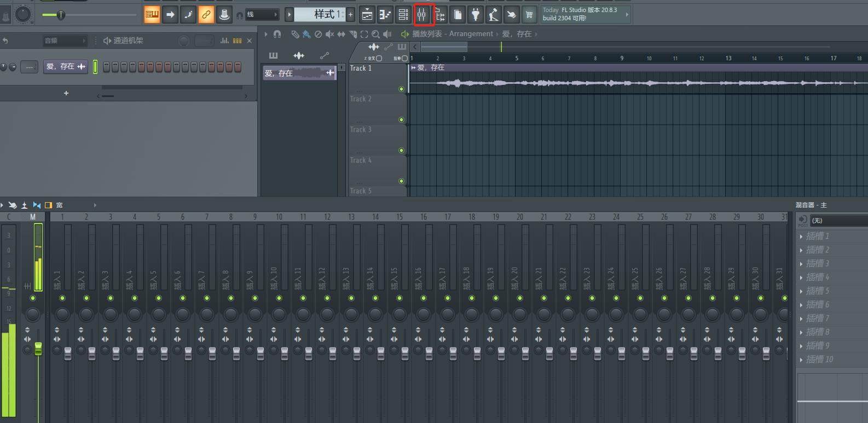The height and width of the screenshot is (423, 868).
Task: Choose the Select marquee tool in playlist
Action: (x=364, y=34)
